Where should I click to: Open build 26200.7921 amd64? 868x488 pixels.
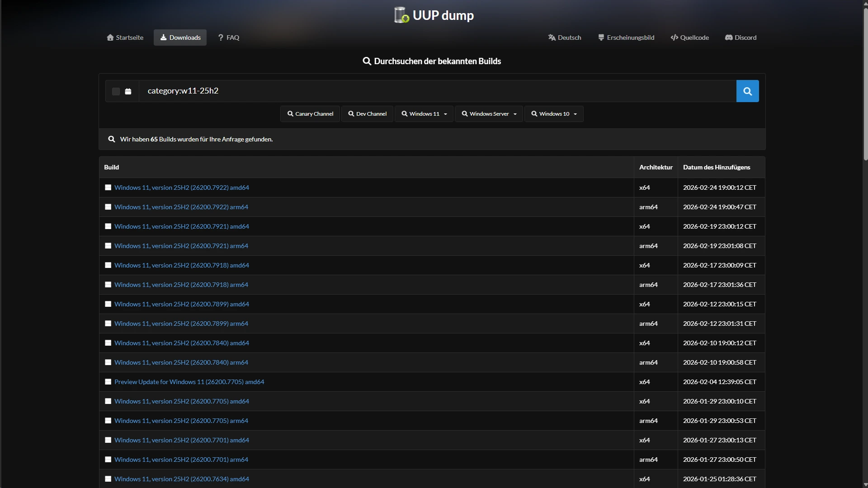click(181, 226)
